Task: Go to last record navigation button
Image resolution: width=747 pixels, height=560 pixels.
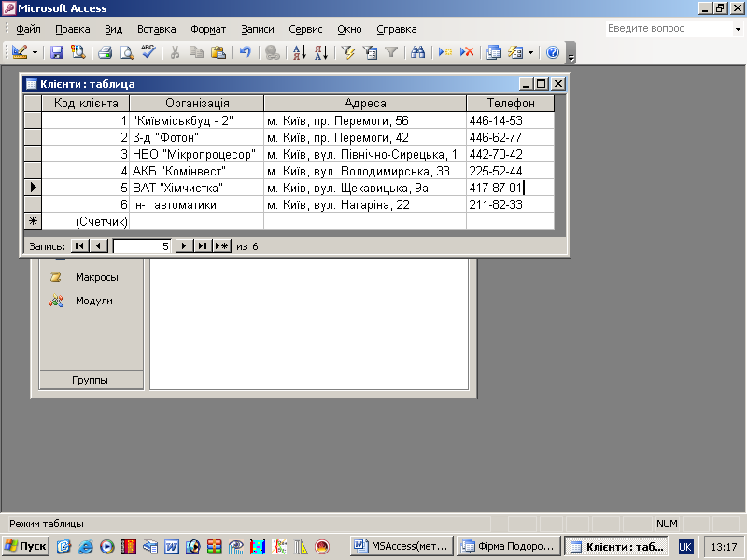Action: click(x=203, y=245)
